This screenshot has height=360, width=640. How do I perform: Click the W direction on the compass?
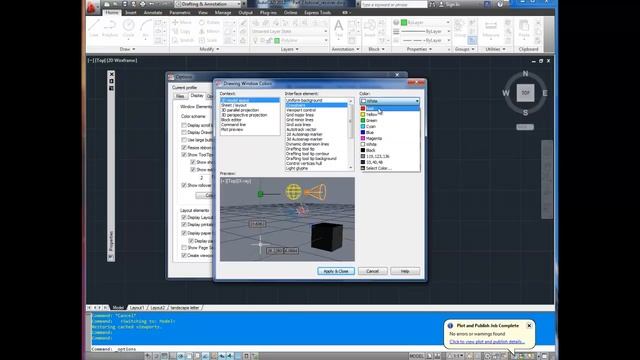(506, 93)
